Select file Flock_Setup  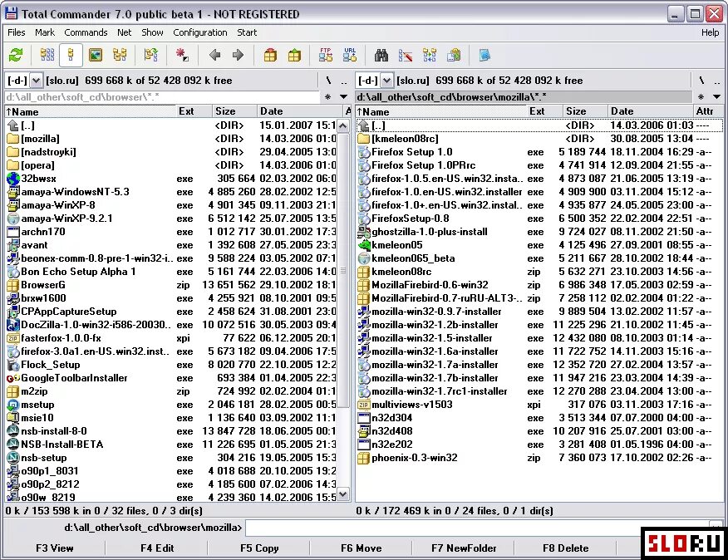[x=171, y=365]
